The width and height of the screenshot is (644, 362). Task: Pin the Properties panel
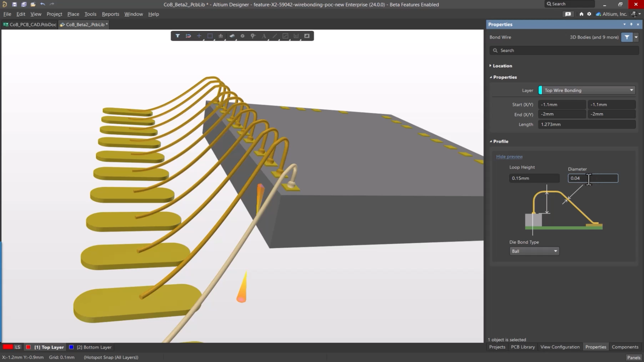[631, 24]
